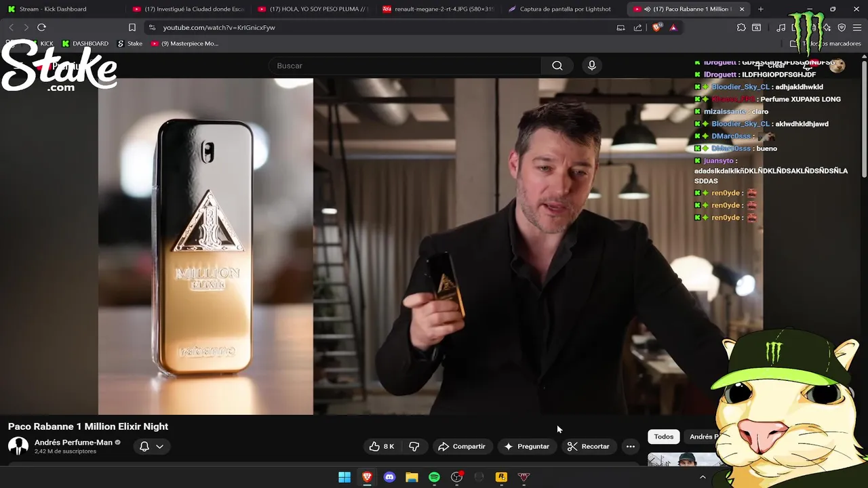Dislike the video with thumbs-down
Screen dimensions: 868x488
[414, 446]
